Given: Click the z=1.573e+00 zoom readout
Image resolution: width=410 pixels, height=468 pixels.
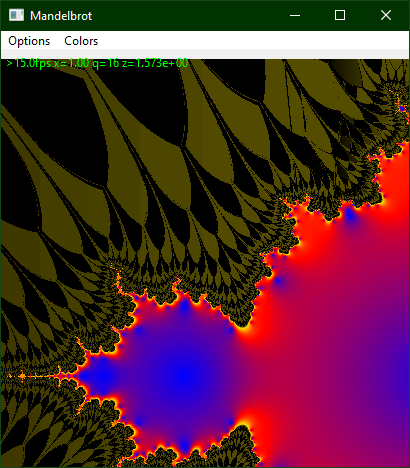Looking at the screenshot, I should pos(155,63).
